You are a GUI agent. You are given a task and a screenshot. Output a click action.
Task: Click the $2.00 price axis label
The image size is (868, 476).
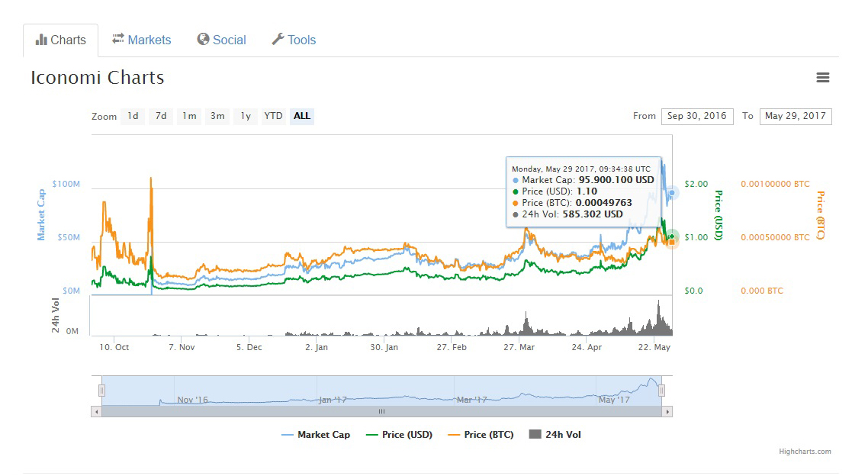pos(696,184)
